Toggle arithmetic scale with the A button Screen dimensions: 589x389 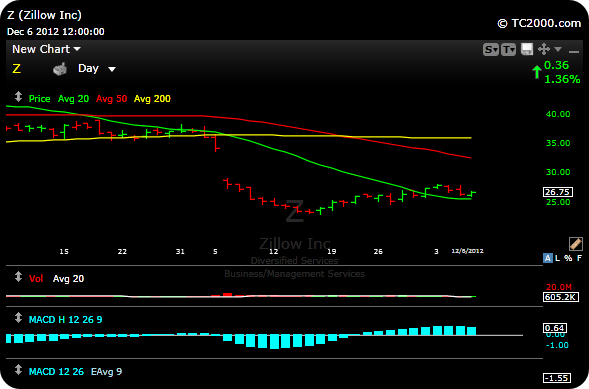pyautogui.click(x=548, y=258)
